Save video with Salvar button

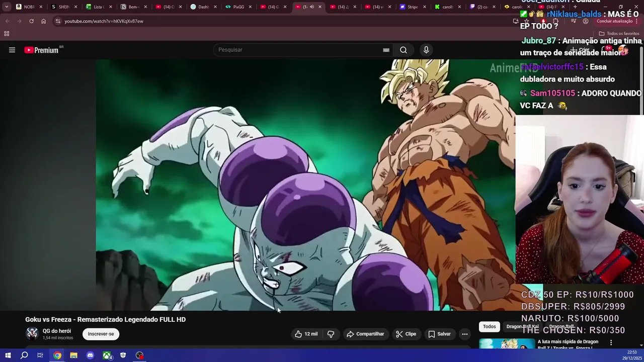click(440, 334)
